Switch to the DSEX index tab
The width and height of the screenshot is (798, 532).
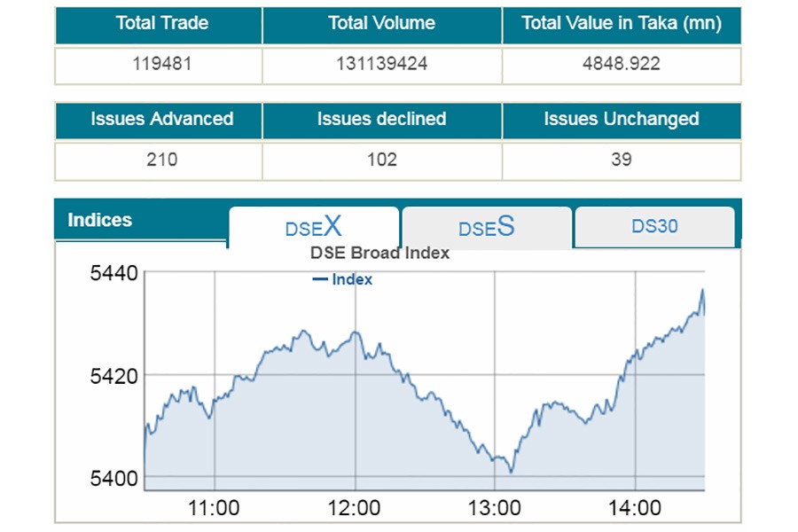click(x=313, y=227)
